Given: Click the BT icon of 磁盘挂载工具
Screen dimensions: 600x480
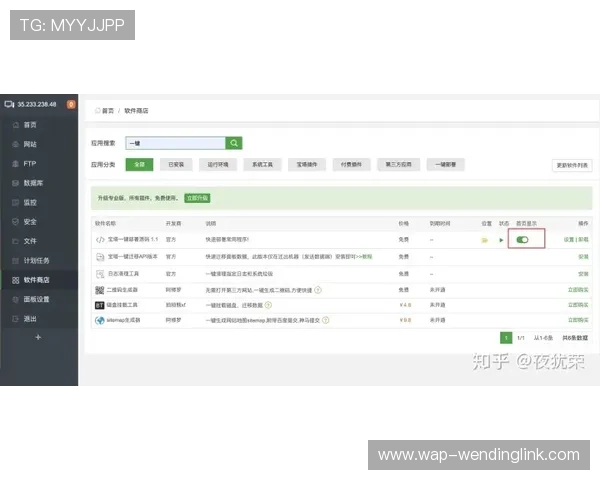Looking at the screenshot, I should [x=99, y=305].
